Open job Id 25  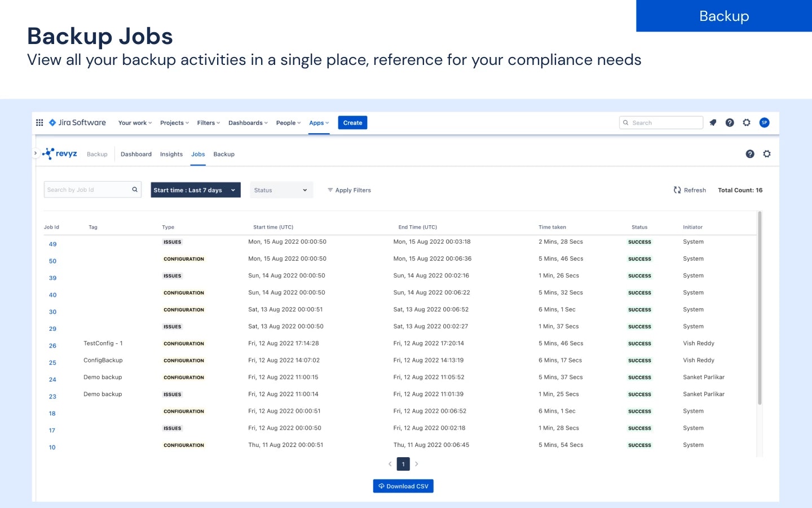point(52,363)
